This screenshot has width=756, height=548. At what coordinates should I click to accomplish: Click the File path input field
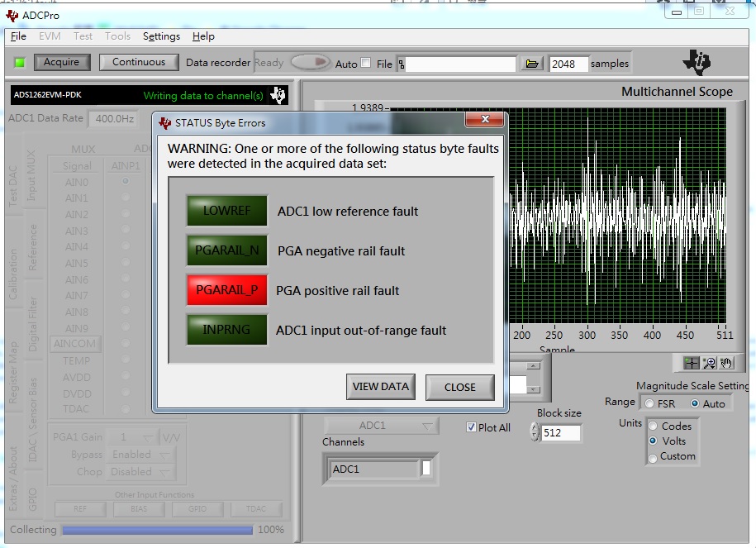pyautogui.click(x=460, y=64)
